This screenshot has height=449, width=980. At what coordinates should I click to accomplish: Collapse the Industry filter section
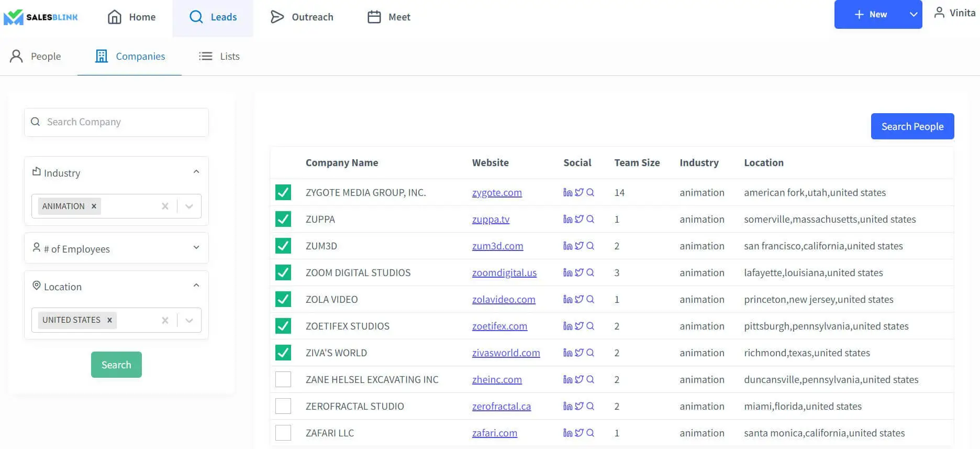pos(196,172)
